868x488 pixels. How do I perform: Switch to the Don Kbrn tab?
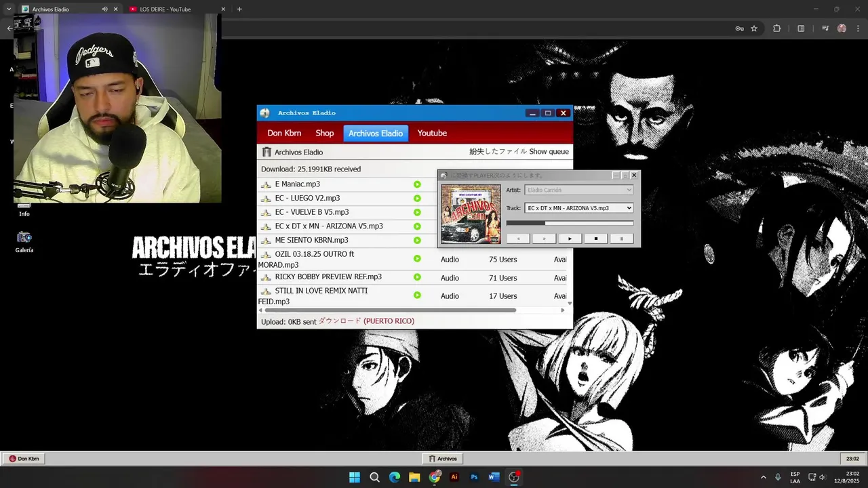[284, 134]
